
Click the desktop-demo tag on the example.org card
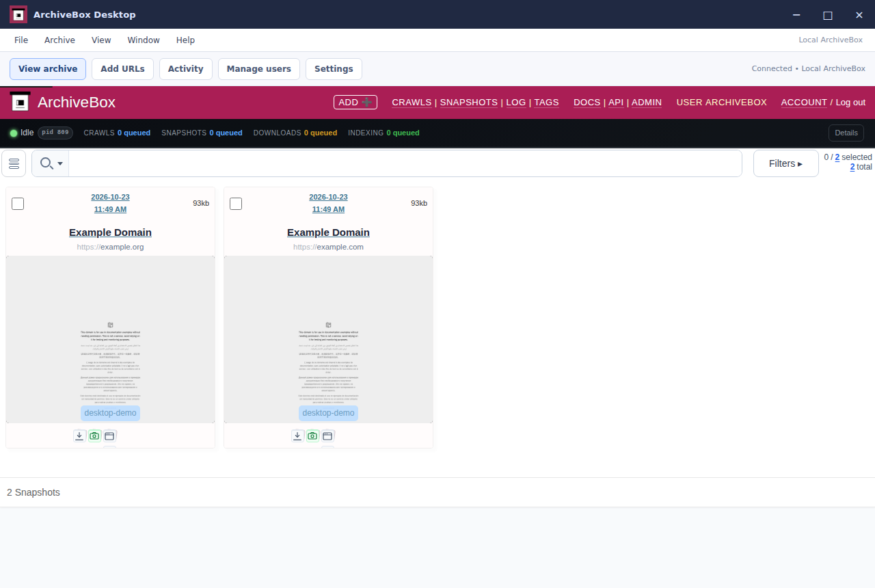110,413
